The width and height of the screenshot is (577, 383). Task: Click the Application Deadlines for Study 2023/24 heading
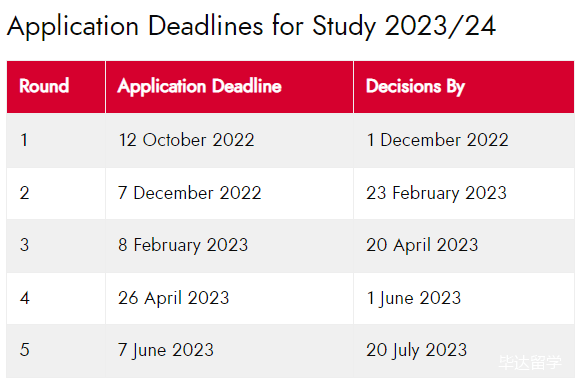tap(251, 26)
